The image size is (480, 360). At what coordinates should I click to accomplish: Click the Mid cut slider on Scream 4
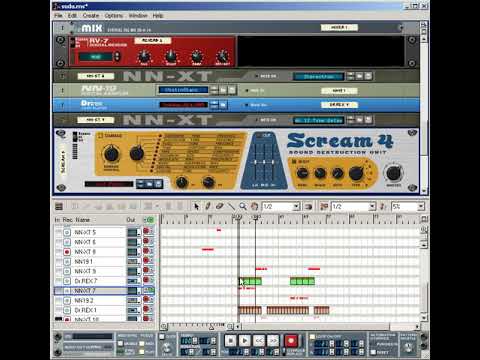pos(264,162)
